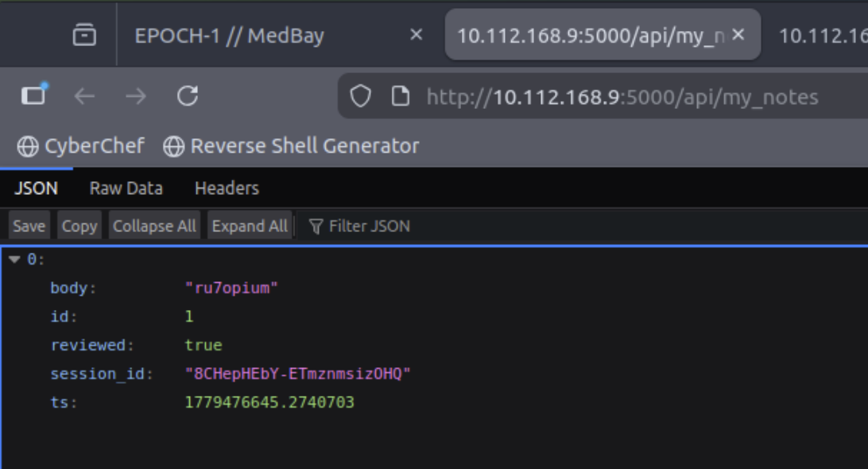Click the CyberChef globe icon
The image size is (868, 469).
coord(28,147)
